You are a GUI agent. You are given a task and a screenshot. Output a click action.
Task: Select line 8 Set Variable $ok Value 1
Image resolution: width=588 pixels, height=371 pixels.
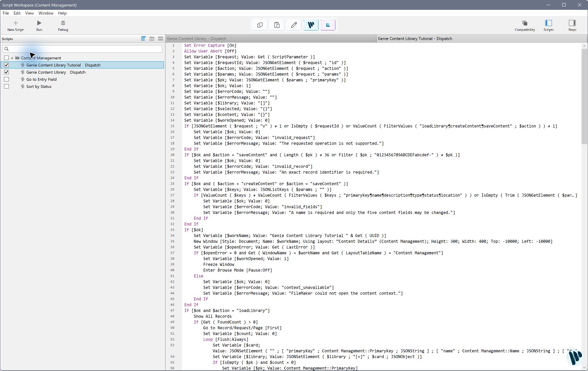pyautogui.click(x=217, y=86)
